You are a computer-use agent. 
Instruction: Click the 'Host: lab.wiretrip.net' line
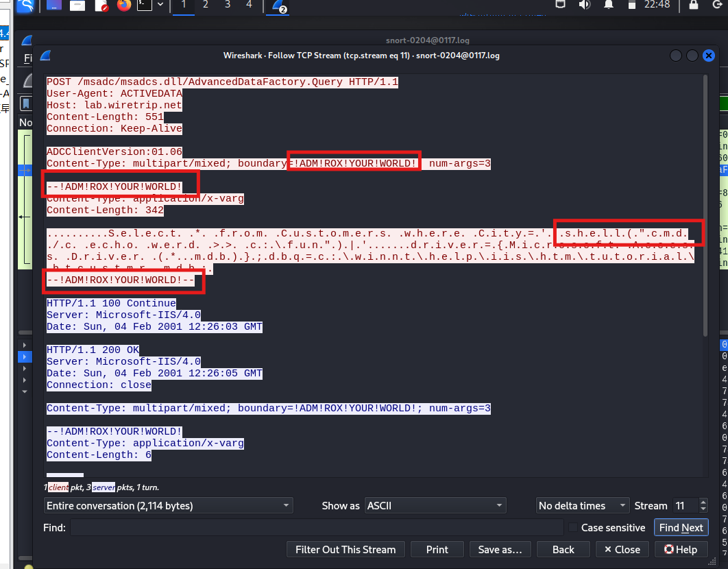(x=114, y=106)
